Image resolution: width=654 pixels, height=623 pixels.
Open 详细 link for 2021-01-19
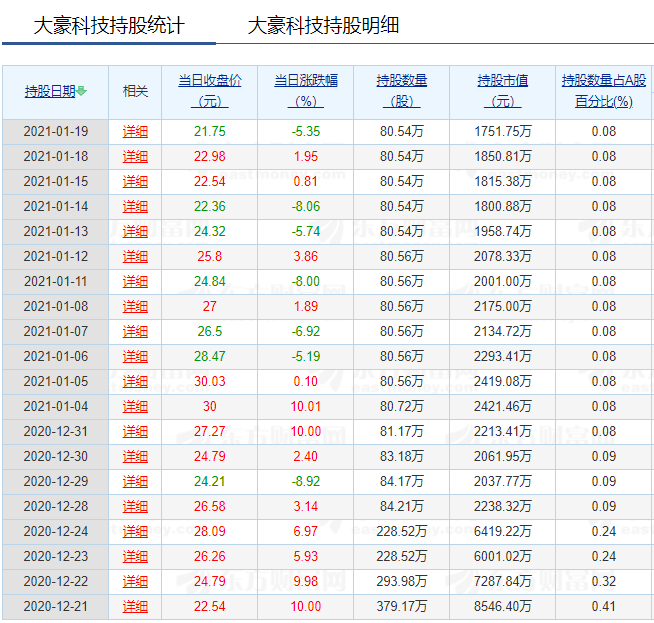(x=135, y=132)
